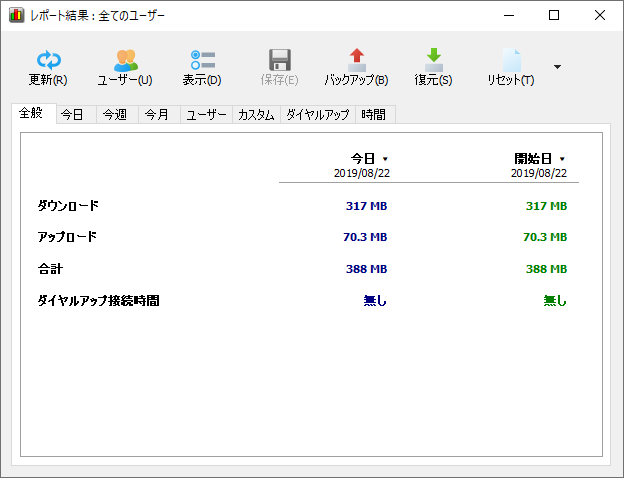Expand the toolbar overflow arrow
This screenshot has height=478, width=624.
[558, 67]
